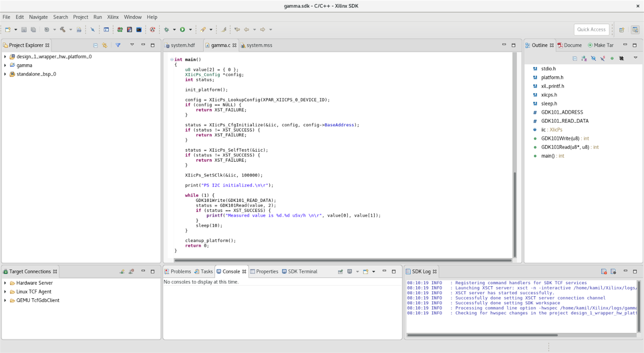Image resolution: width=644 pixels, height=353 pixels.
Task: Click the green Run button in toolbar
Action: 183,29
